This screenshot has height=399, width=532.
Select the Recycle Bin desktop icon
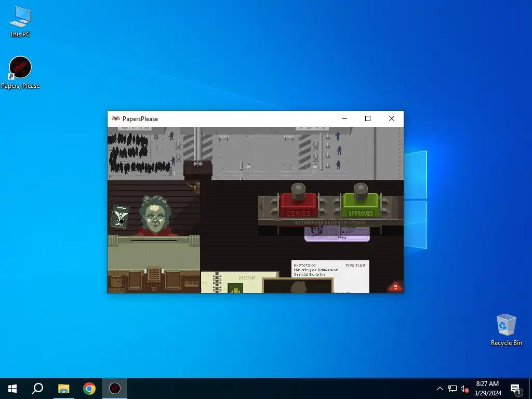(506, 329)
